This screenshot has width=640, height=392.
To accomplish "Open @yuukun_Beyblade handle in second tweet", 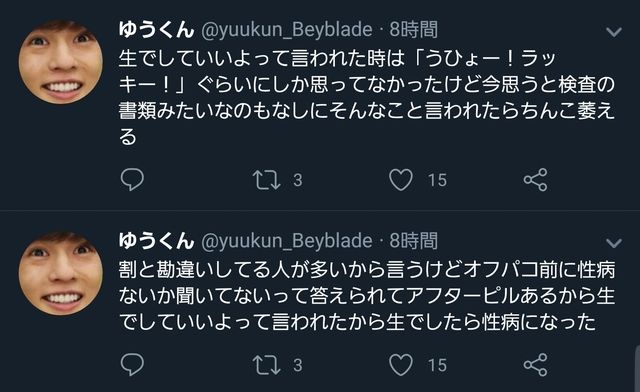I will [287, 241].
